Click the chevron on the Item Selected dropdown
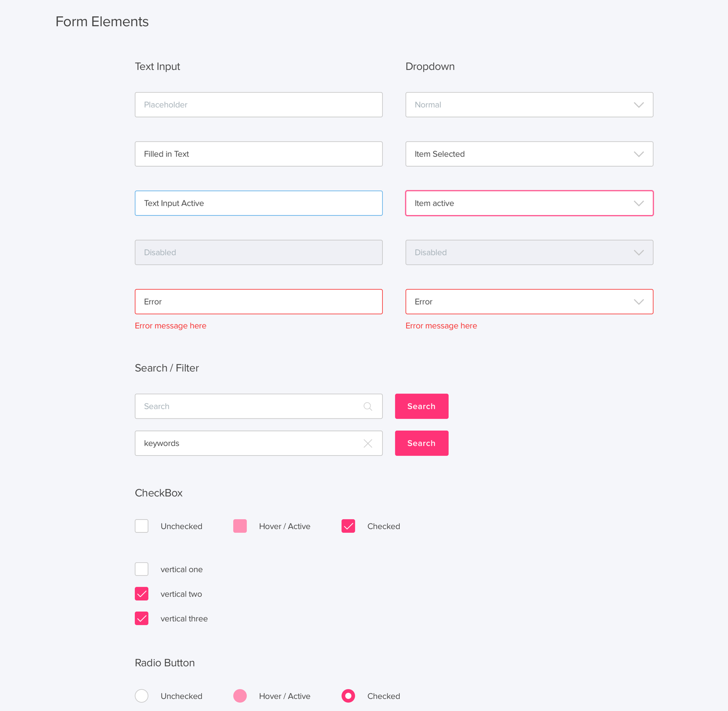Viewport: 728px width, 711px height. pos(638,154)
